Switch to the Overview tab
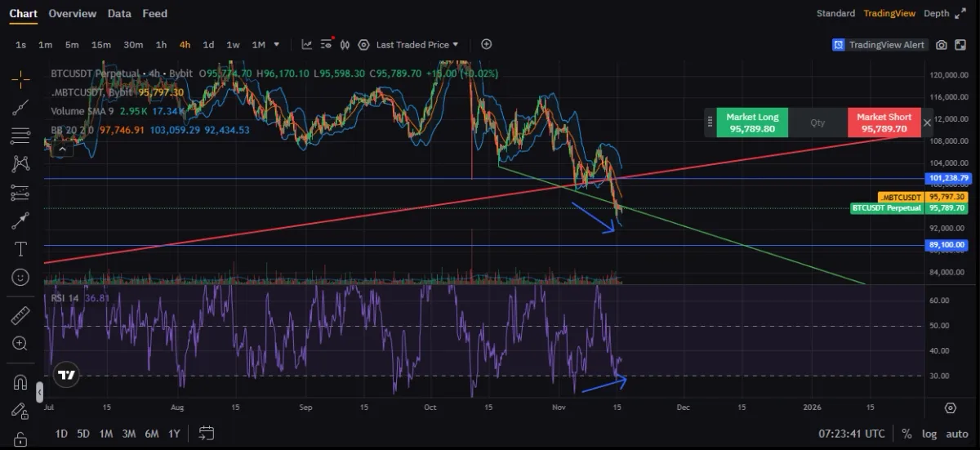Viewport: 980px width, 450px height. point(72,13)
